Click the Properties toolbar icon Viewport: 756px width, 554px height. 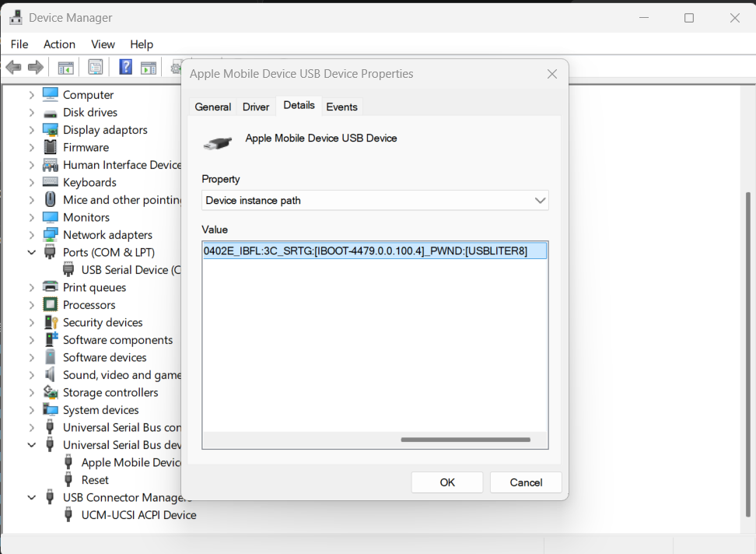click(96, 67)
